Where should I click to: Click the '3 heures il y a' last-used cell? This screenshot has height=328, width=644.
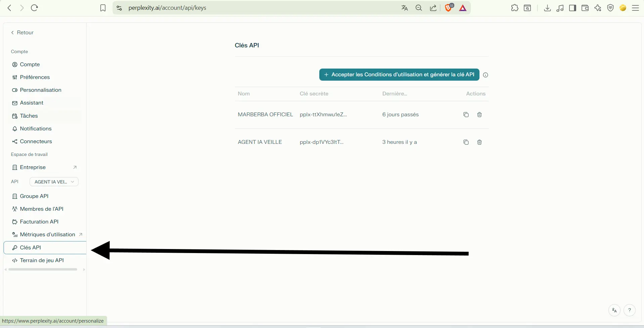tap(400, 142)
